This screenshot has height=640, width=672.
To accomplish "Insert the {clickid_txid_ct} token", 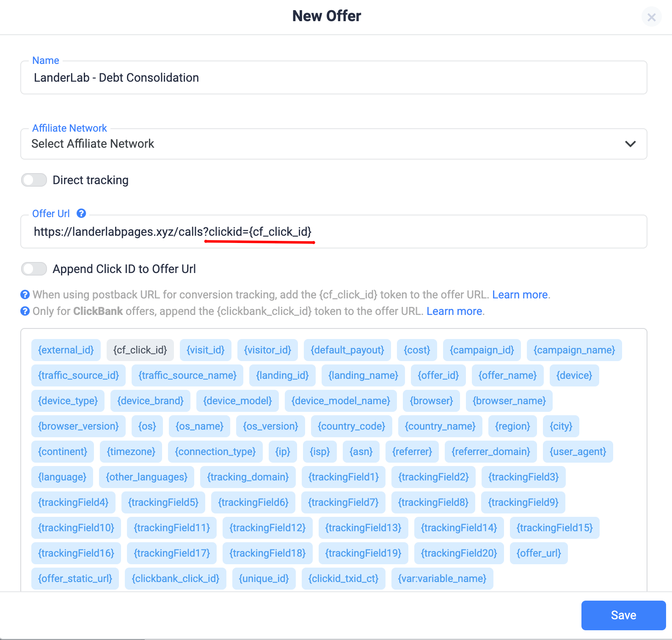I will (x=344, y=579).
